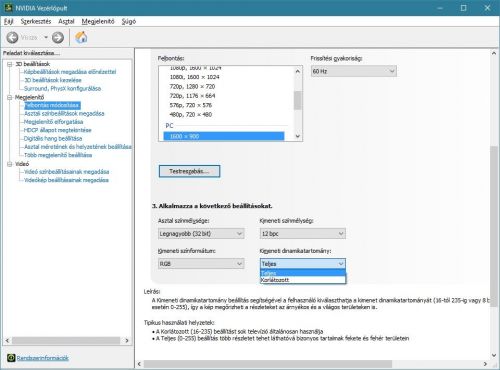Click the Rendszerinformációk icon
500x370 pixels.
click(x=11, y=358)
